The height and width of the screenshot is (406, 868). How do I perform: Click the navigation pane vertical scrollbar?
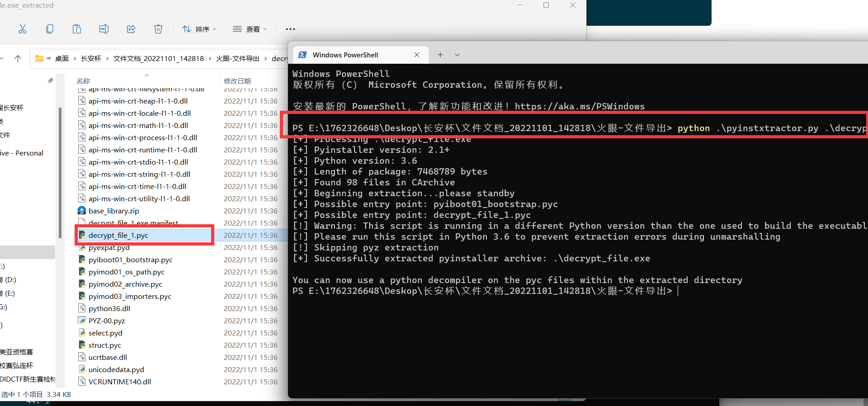click(60, 172)
